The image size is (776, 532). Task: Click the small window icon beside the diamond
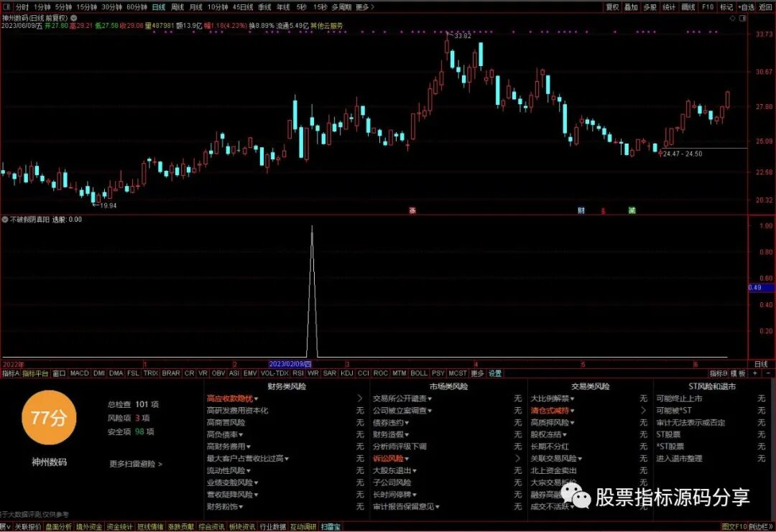pyautogui.click(x=742, y=18)
